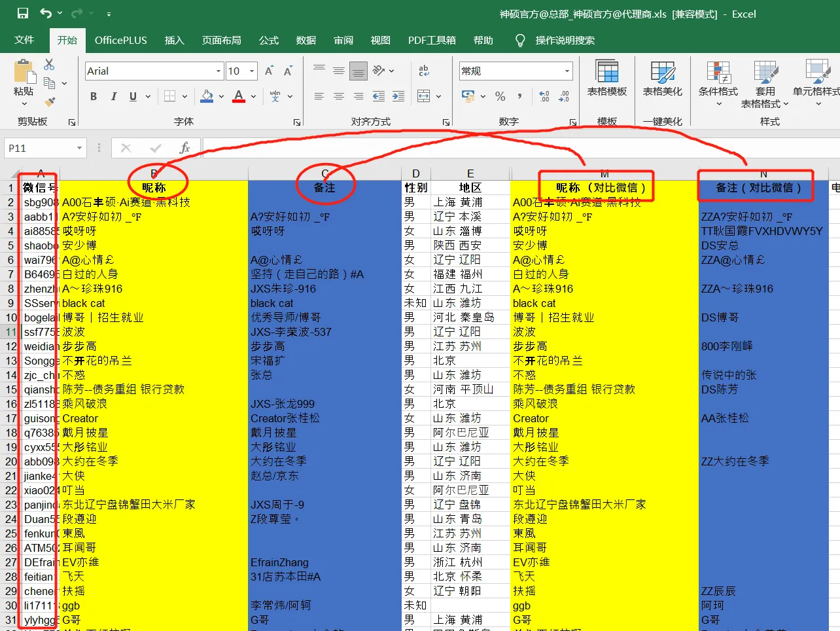Click the Cut scissors icon
The image size is (840, 631).
(49, 65)
